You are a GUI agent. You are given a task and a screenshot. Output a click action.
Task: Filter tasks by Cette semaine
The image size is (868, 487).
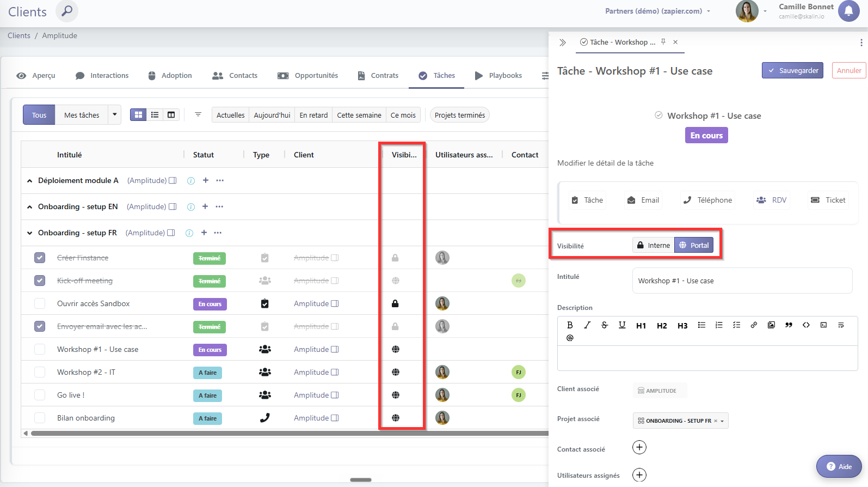pos(359,115)
